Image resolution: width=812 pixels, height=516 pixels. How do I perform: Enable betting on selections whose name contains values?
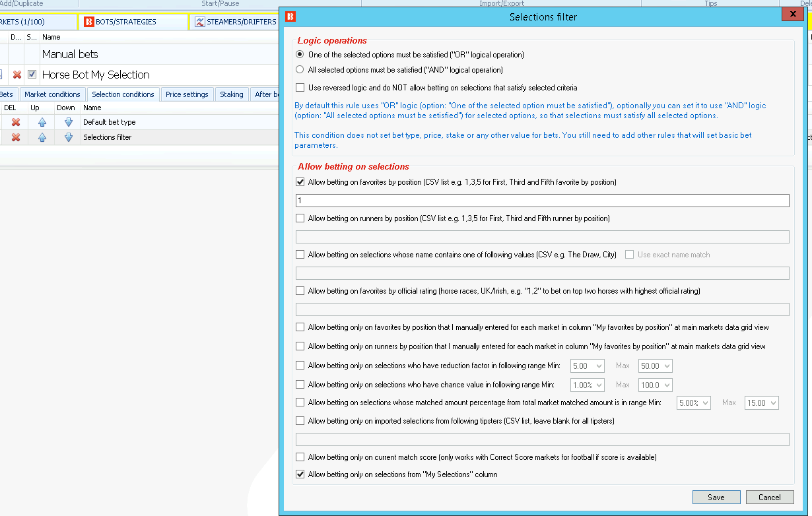click(x=300, y=254)
